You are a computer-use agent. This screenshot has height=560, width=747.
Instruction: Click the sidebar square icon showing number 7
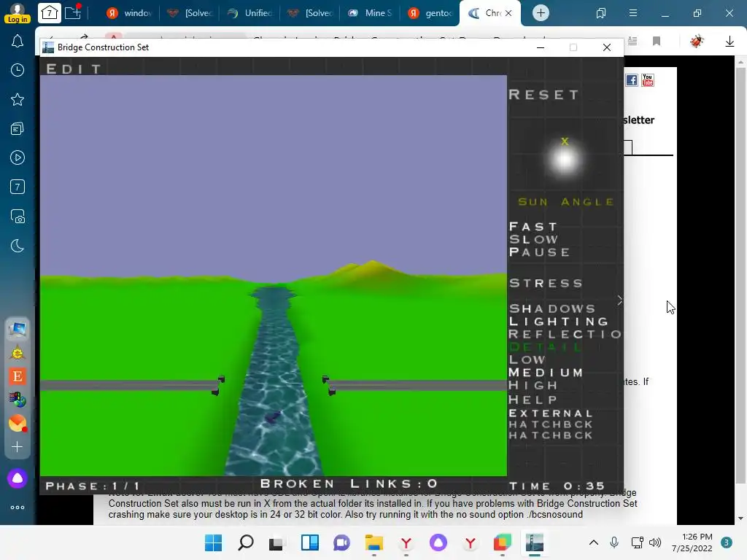point(18,187)
